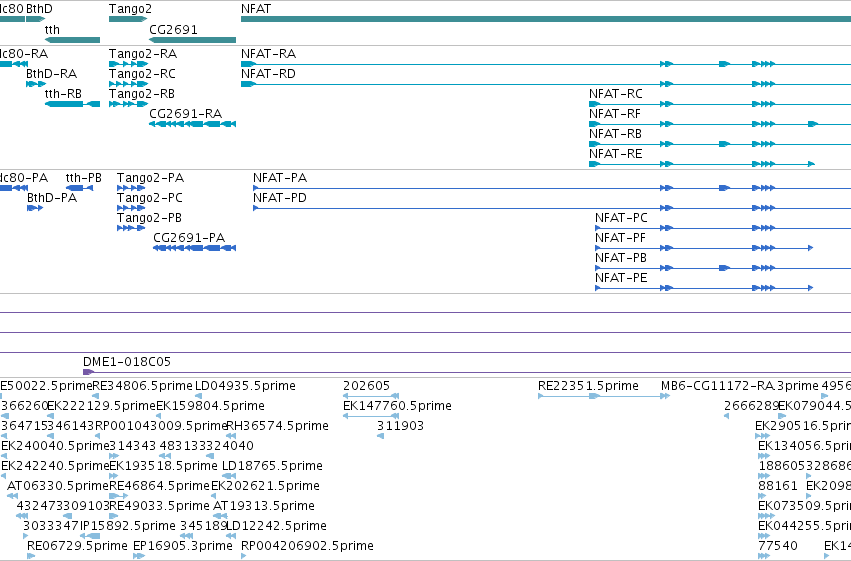Screen dimensions: 851x561
Task: Select the NFAT-PC protein label
Action: (621, 218)
